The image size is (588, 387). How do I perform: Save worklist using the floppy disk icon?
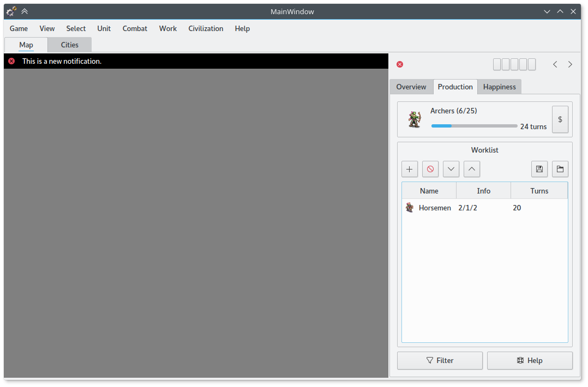pyautogui.click(x=539, y=169)
